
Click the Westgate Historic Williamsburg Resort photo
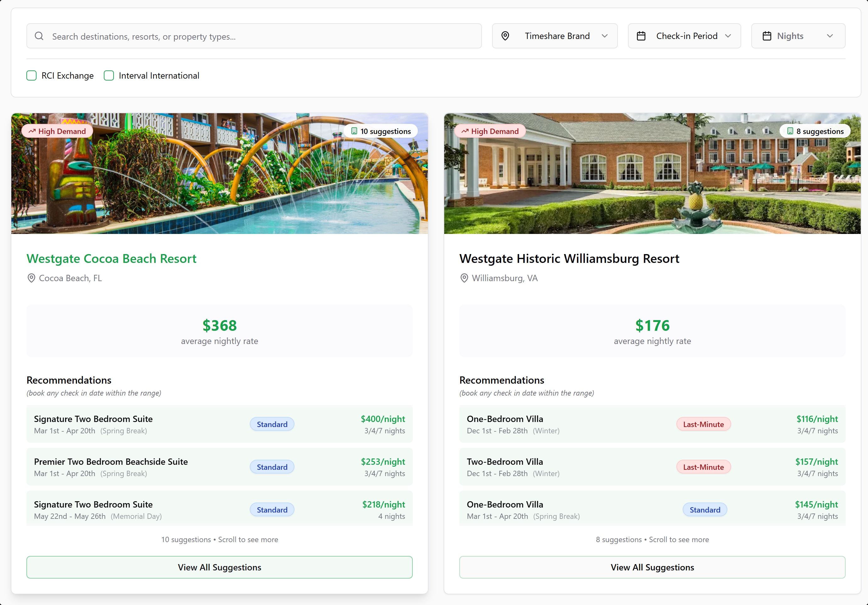[652, 178]
